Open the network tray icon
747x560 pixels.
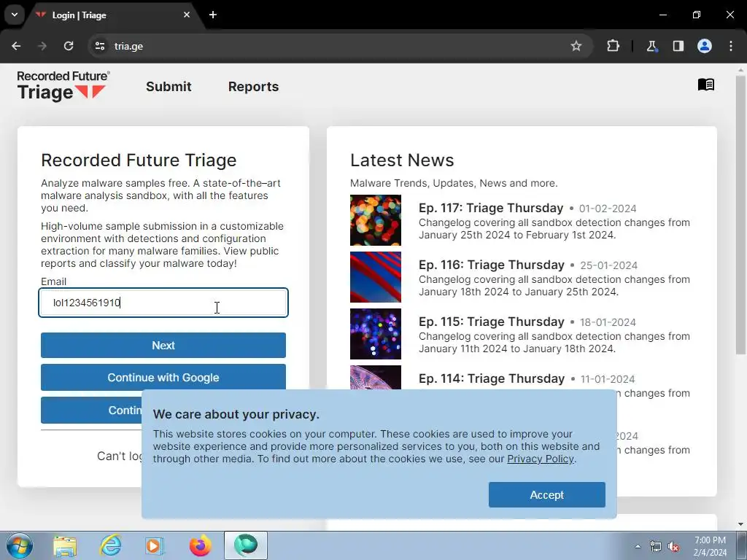pos(656,547)
